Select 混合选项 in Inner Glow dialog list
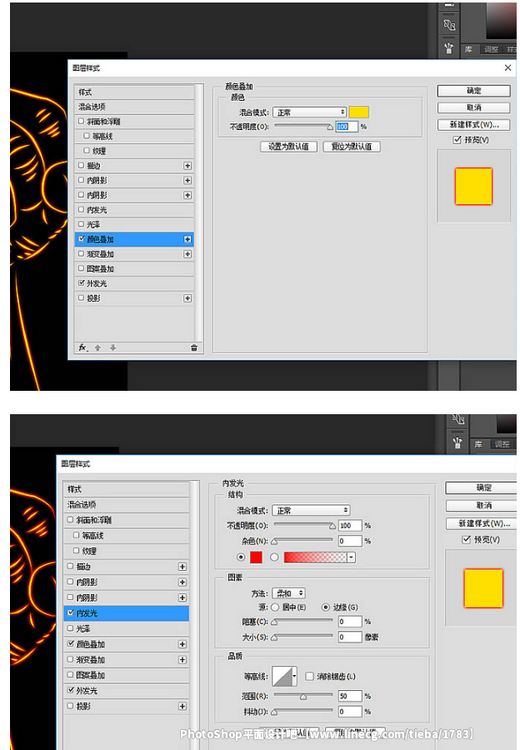 [x=126, y=505]
